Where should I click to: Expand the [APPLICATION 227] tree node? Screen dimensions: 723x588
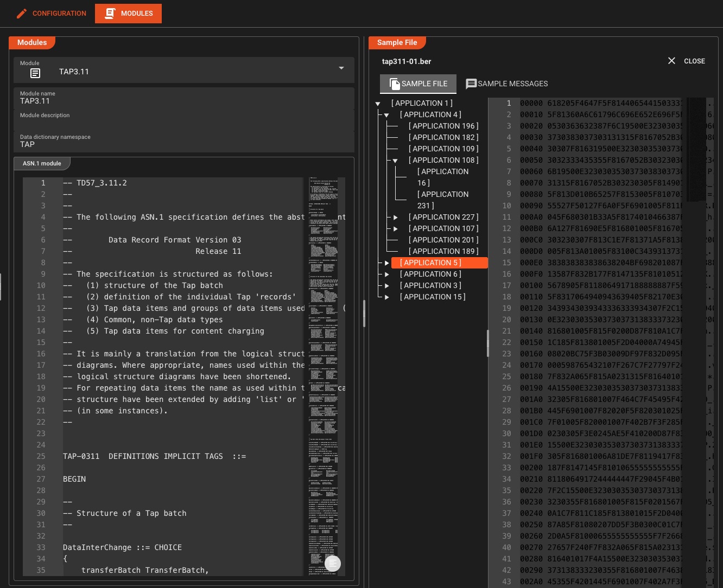click(x=395, y=217)
